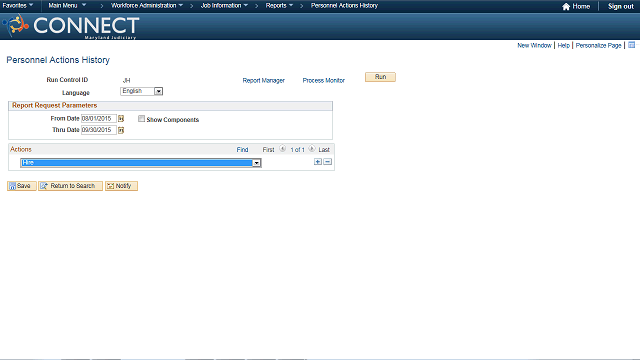
Task: Show next row arrow in Actions
Action: [312, 149]
